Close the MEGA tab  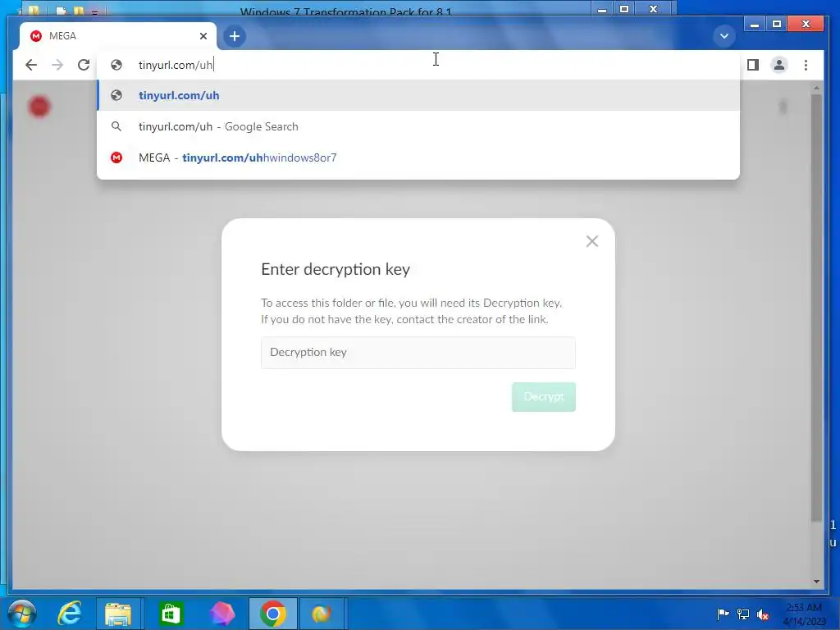tap(203, 36)
